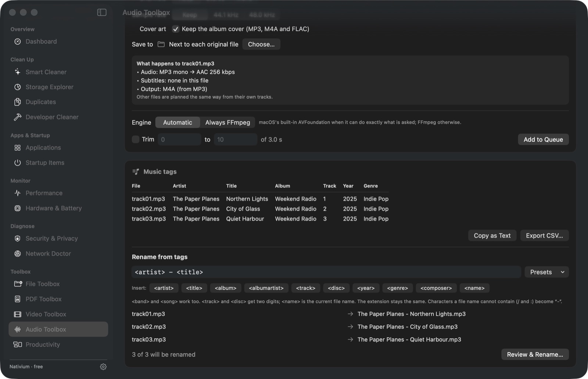Insert the <artist> tag token

pos(164,288)
